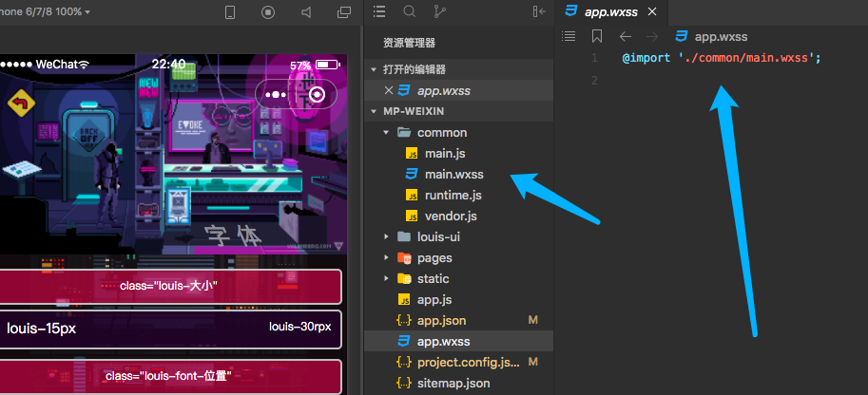This screenshot has height=395, width=868.
Task: Toggle the simulator mute speaker icon
Action: [306, 12]
